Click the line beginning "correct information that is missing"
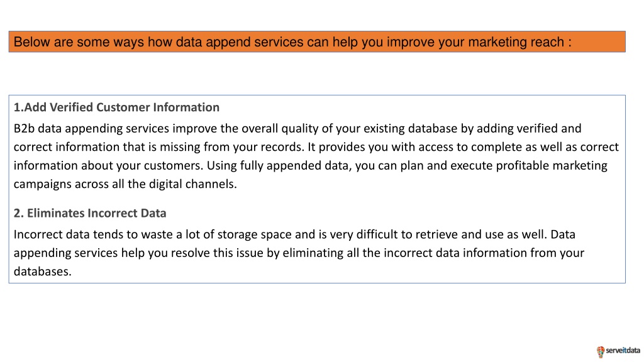Image resolution: width=644 pixels, height=362 pixels. click(316, 147)
